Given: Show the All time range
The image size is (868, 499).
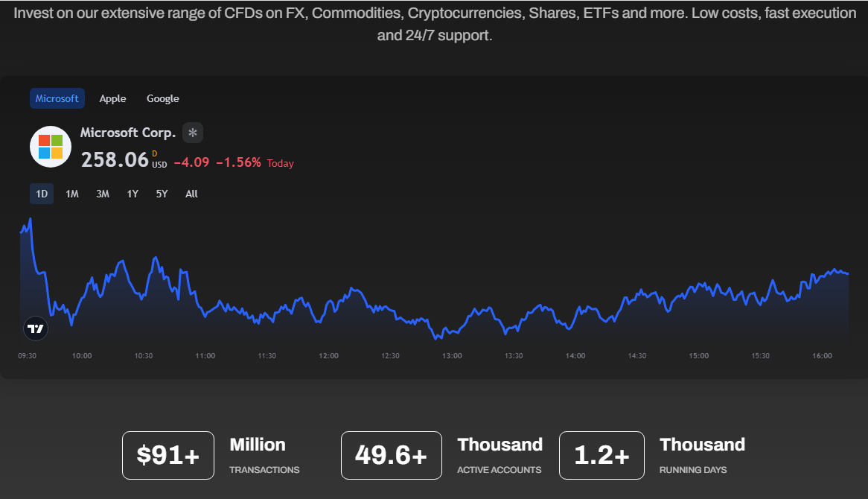Looking at the screenshot, I should click(191, 194).
